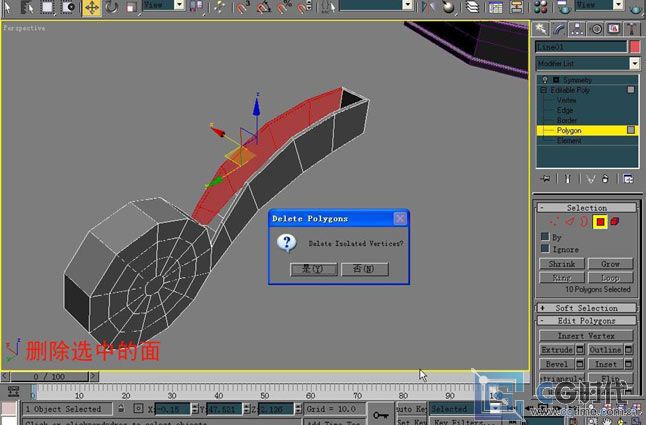Open the Schematic View icon

click(516, 7)
